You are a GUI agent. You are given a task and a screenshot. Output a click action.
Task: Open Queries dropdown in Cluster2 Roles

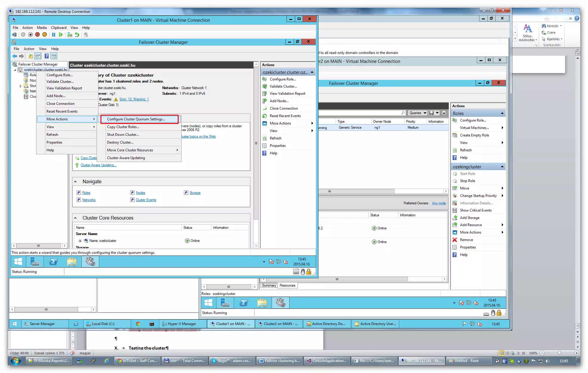click(417, 113)
